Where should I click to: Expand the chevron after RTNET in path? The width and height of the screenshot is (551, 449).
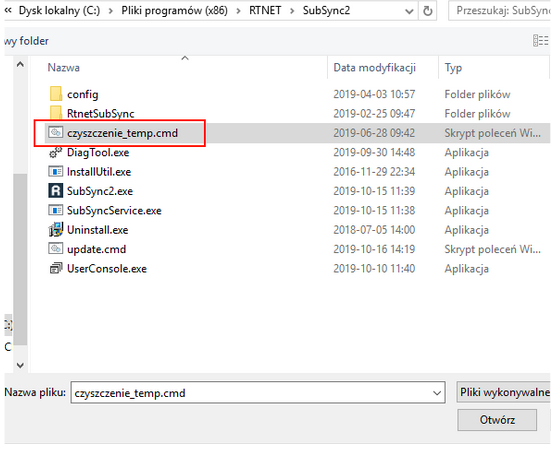point(292,11)
